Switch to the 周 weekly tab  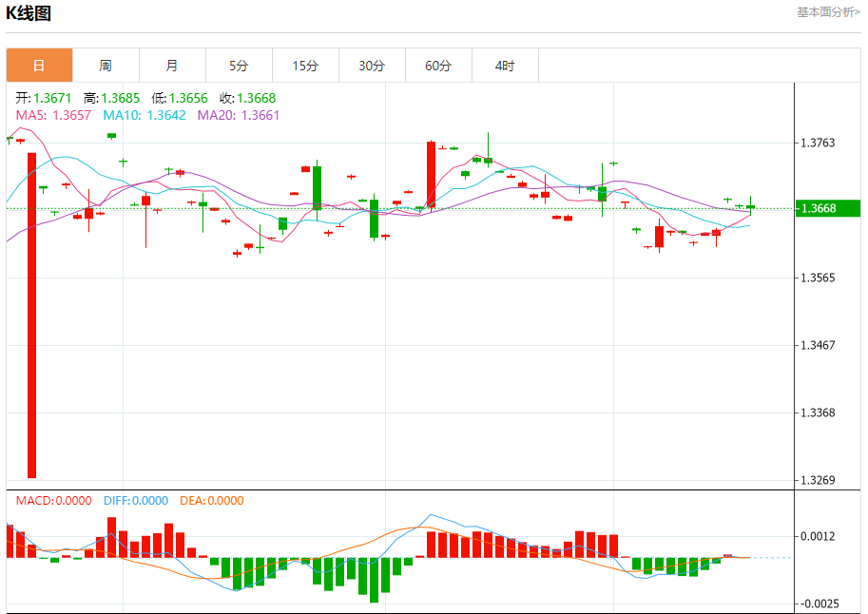point(106,66)
